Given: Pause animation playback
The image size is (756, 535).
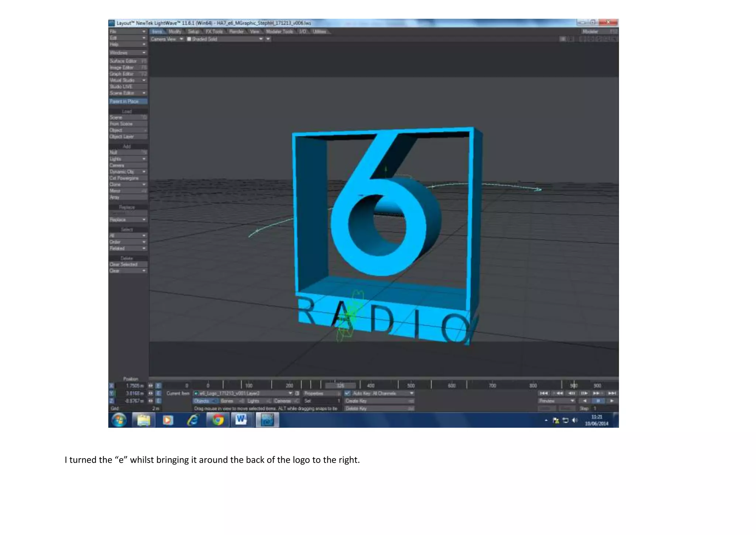Looking at the screenshot, I should tap(598, 401).
